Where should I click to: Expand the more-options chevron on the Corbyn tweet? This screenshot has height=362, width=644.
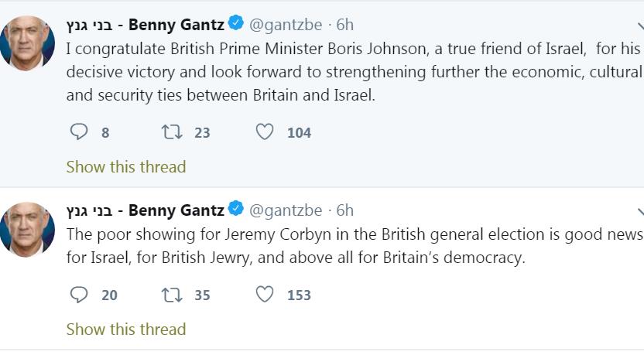pos(639,211)
